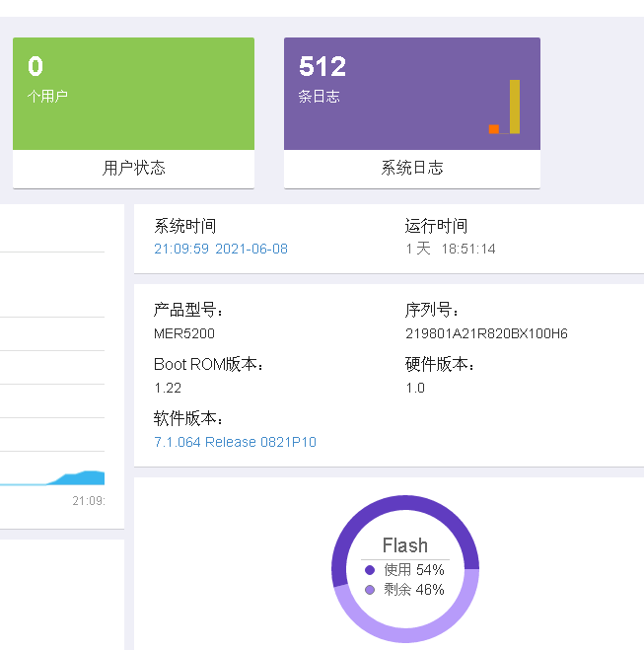Image resolution: width=644 pixels, height=650 pixels.
Task: Click the product model value MER5200
Action: (x=184, y=333)
